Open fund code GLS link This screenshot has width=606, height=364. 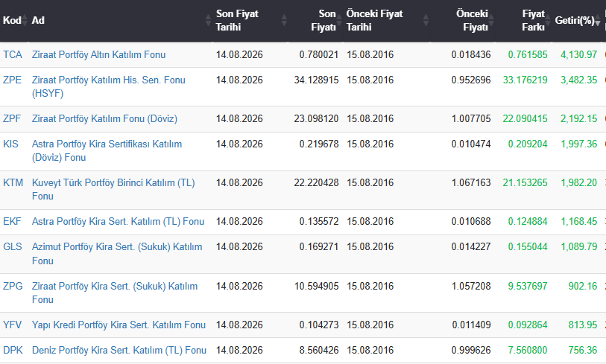[13, 246]
